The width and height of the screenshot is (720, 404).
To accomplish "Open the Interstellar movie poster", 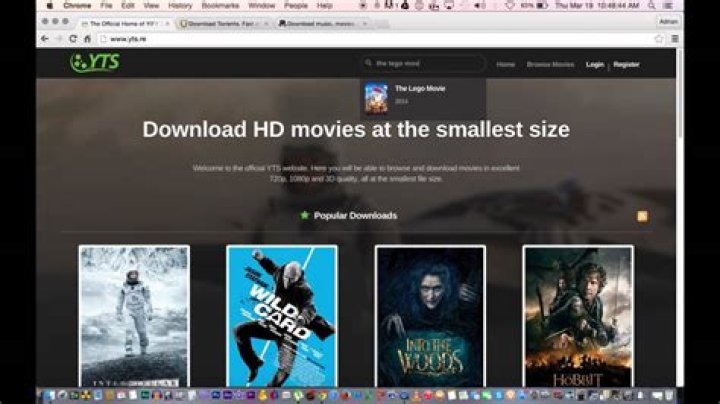I will tap(134, 316).
